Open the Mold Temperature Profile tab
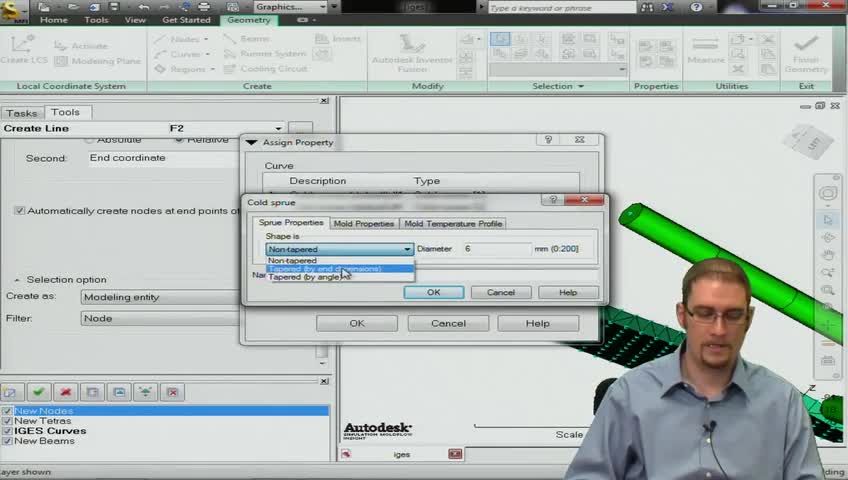 453,224
